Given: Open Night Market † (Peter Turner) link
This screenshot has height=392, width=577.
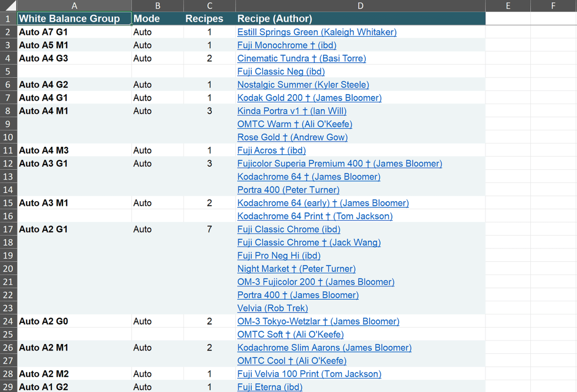Looking at the screenshot, I should pyautogui.click(x=297, y=269).
